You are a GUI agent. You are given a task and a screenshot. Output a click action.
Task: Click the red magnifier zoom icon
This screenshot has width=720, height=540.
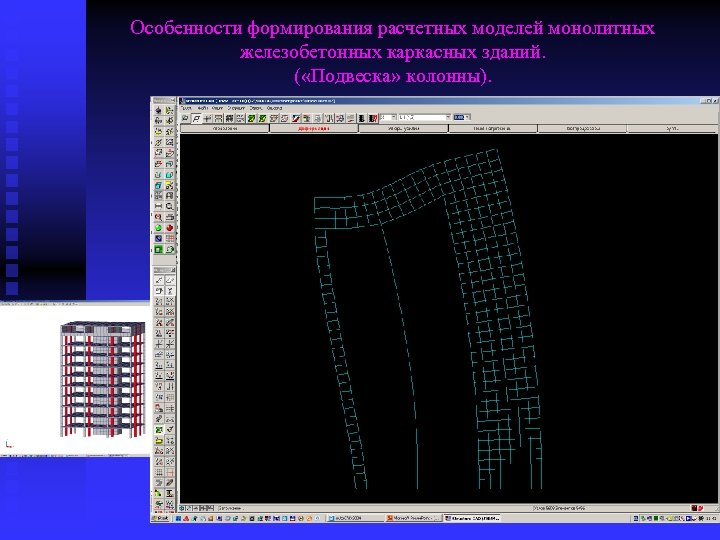tap(158, 216)
